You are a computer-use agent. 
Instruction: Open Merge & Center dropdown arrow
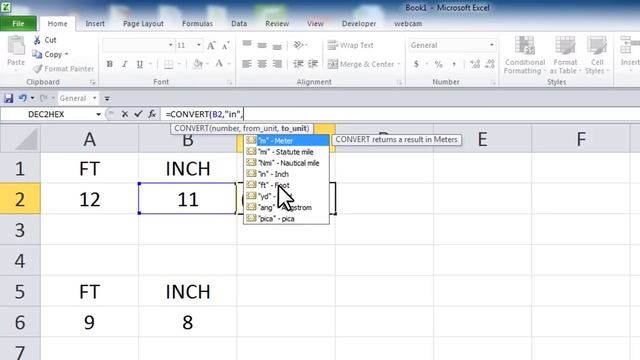click(398, 64)
